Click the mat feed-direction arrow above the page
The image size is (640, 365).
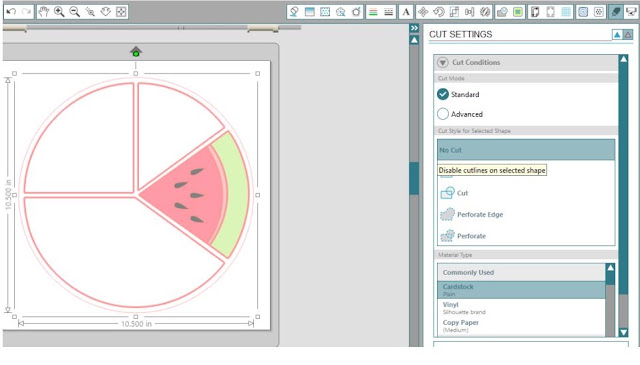136,50
